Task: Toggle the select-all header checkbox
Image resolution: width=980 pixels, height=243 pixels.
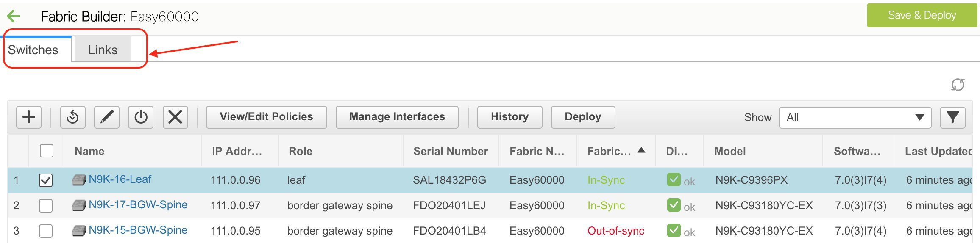Action: click(x=46, y=151)
